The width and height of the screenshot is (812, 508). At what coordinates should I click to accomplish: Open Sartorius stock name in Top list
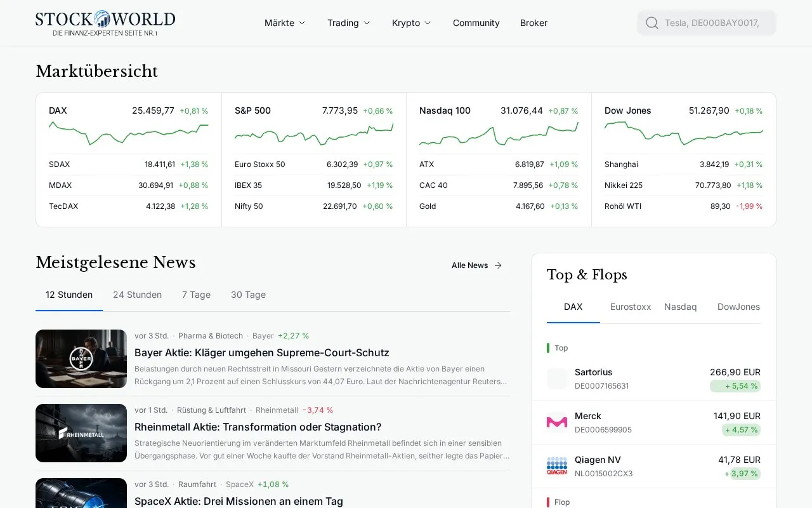tap(594, 372)
